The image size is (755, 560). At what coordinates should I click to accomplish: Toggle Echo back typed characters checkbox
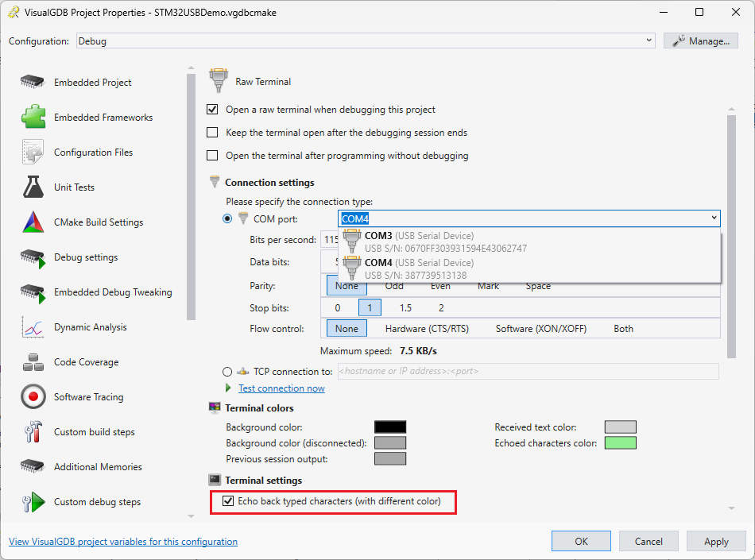pos(229,501)
